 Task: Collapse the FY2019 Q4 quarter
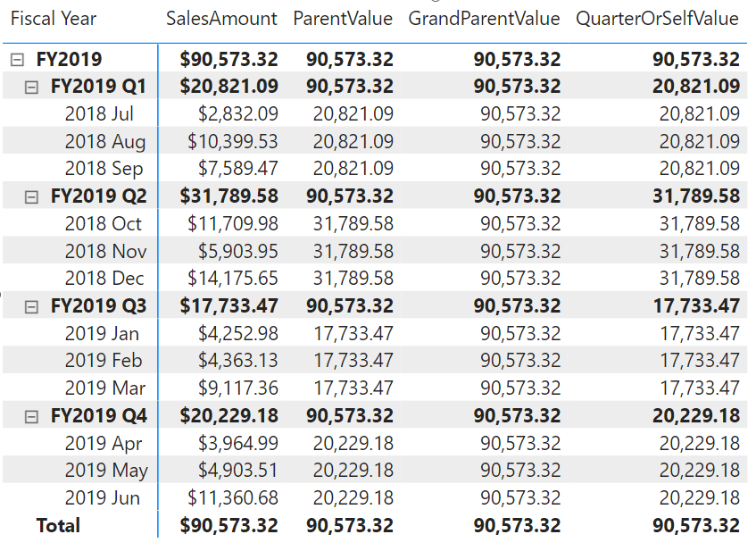[31, 416]
